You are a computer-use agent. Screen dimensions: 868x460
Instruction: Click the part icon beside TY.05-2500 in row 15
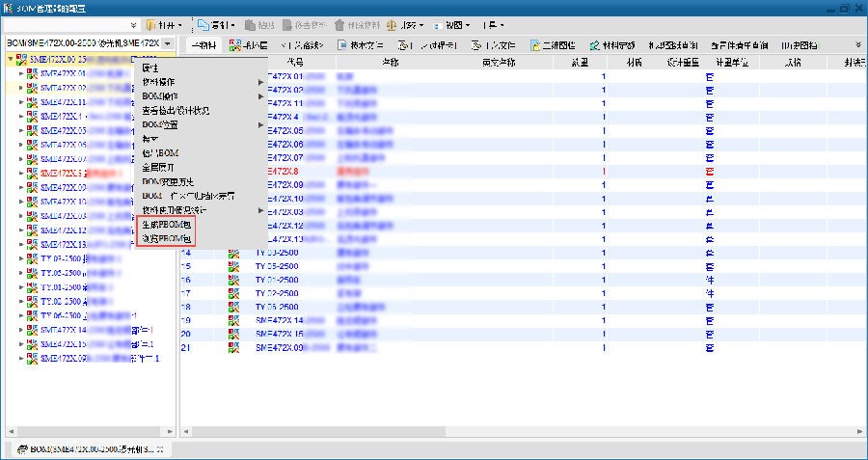(x=232, y=265)
